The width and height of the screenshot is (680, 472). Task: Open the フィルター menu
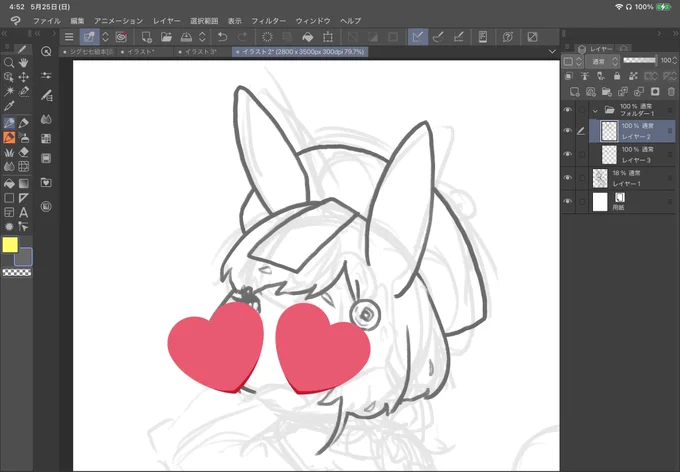point(268,21)
